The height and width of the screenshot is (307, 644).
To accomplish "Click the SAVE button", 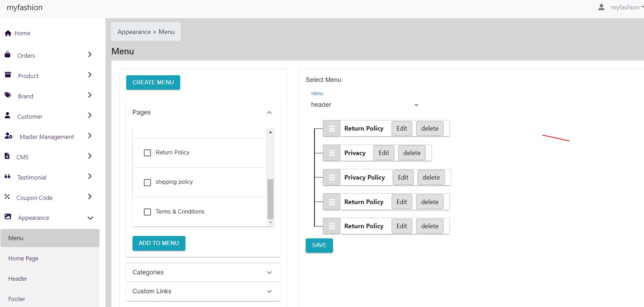I will pyautogui.click(x=319, y=245).
